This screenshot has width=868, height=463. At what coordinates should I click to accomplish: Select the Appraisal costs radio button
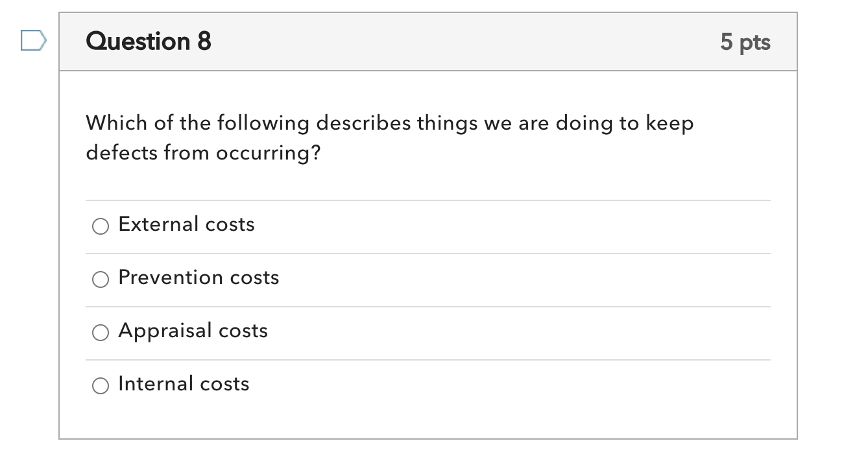(101, 333)
